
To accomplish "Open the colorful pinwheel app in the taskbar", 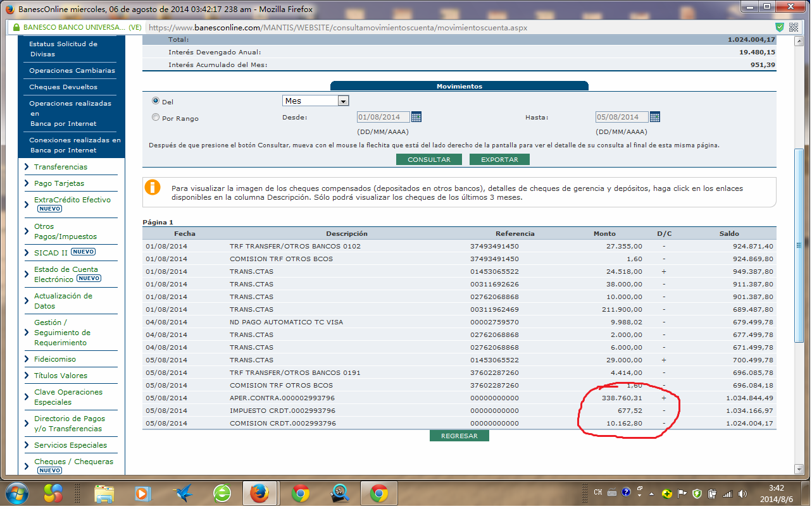I will (53, 493).
